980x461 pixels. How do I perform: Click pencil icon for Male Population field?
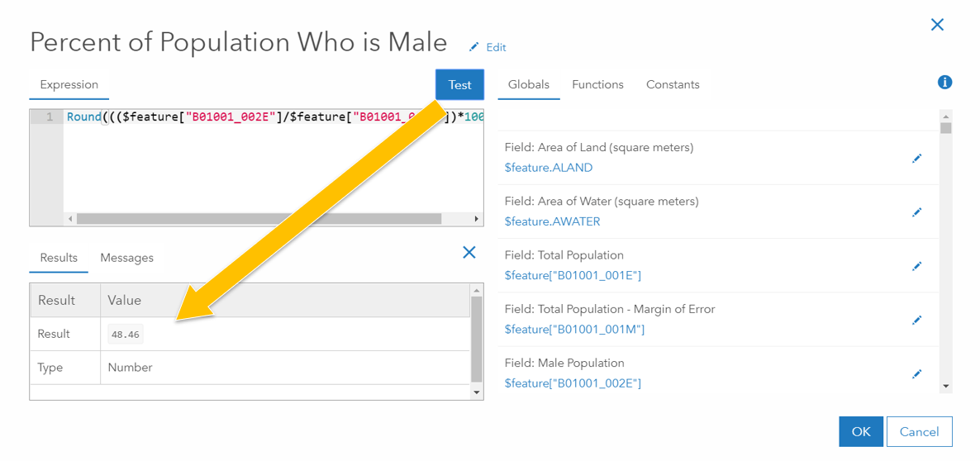916,373
